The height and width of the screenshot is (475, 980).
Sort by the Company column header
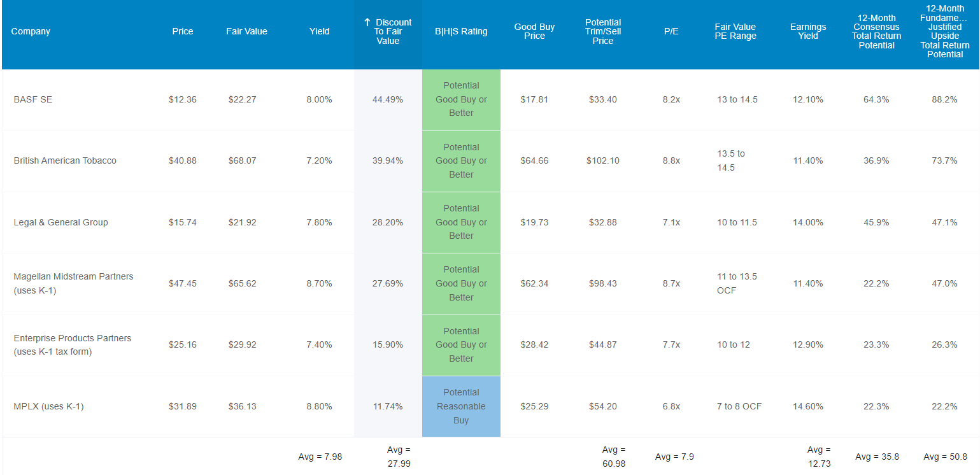31,31
